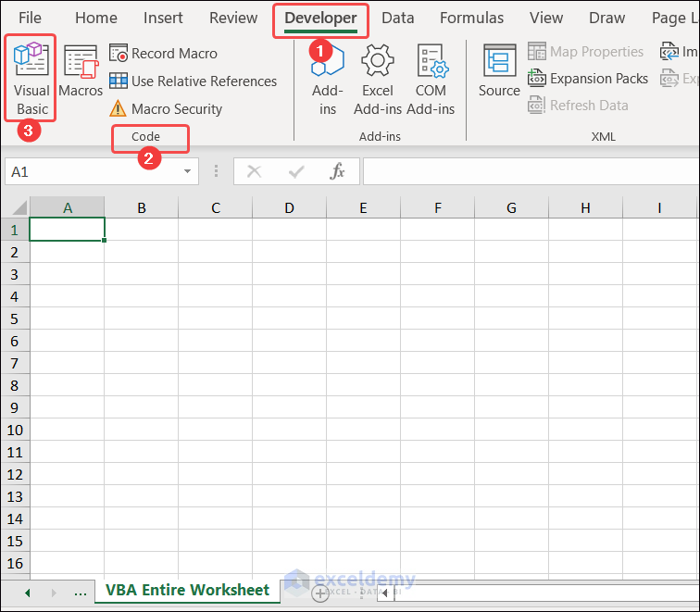The width and height of the screenshot is (700, 612).
Task: Click inside the formula bar
Action: click(531, 171)
